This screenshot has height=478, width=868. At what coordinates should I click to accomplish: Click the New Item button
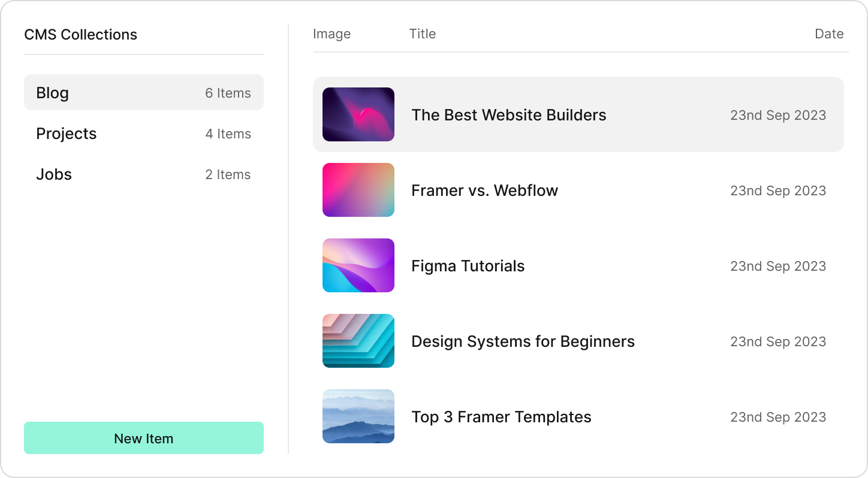point(144,438)
